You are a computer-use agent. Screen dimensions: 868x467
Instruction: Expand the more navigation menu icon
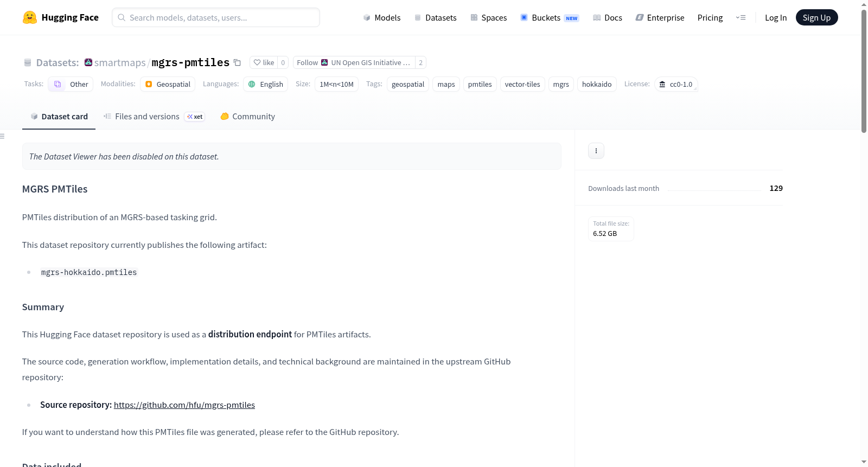click(x=741, y=17)
